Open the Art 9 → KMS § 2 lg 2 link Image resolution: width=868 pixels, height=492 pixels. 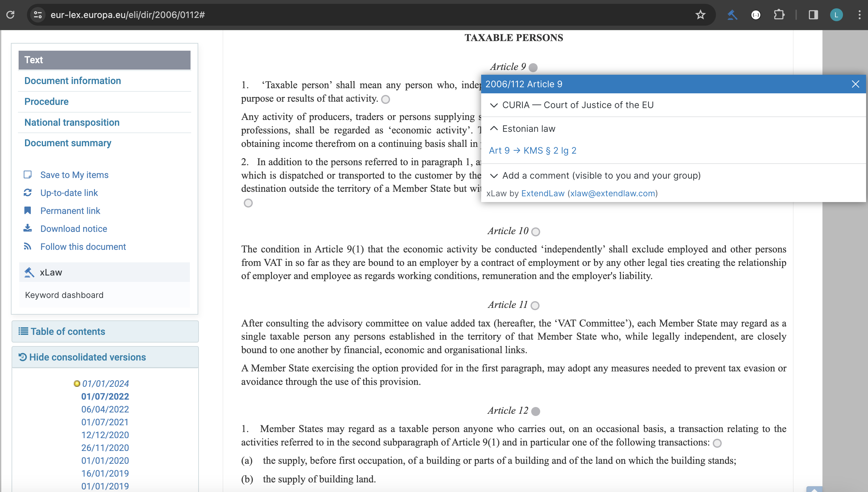tap(532, 150)
